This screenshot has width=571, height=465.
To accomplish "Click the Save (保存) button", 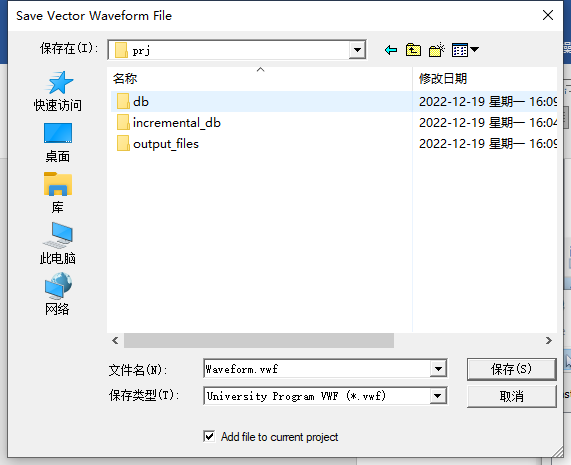I will pos(511,369).
